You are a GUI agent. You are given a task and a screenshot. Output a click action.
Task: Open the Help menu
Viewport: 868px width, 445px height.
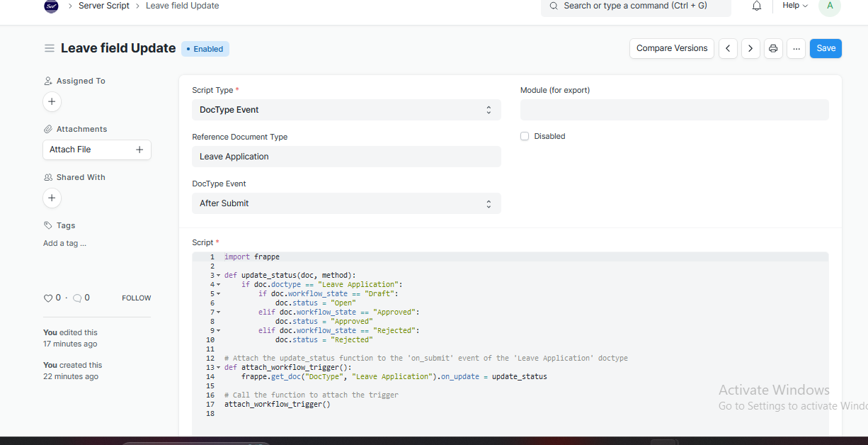coord(794,6)
